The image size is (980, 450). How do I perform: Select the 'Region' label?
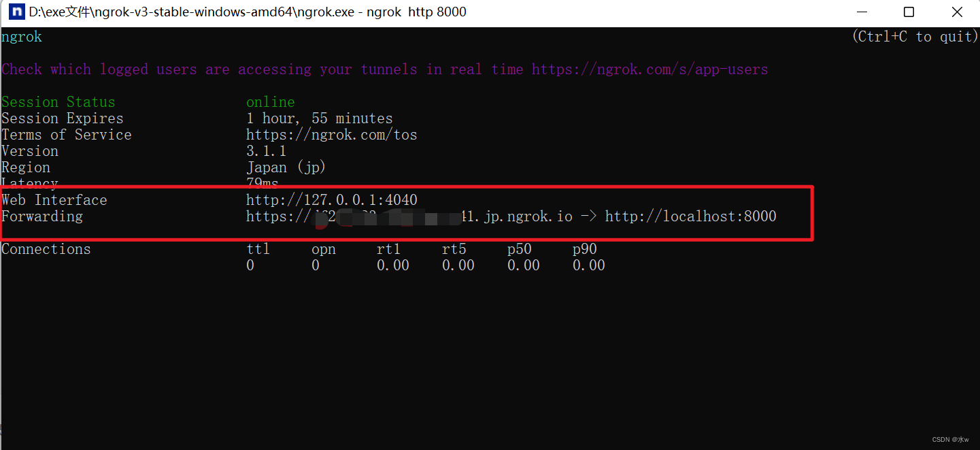pyautogui.click(x=26, y=167)
